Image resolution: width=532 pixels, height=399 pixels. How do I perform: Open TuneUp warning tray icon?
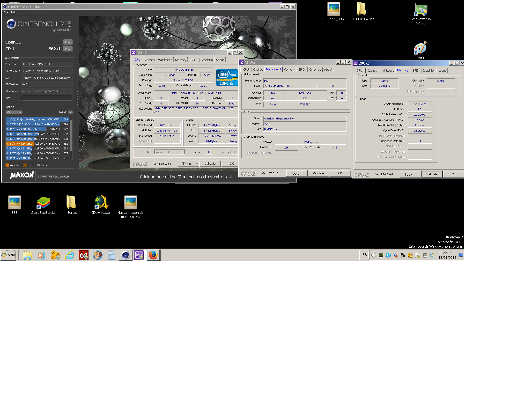coord(410,255)
